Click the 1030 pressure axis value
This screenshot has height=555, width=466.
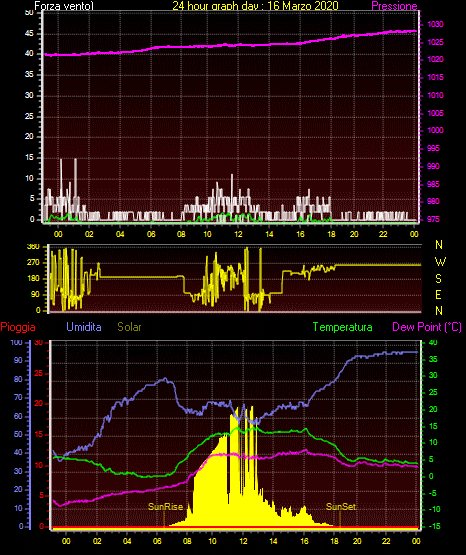[435, 24]
